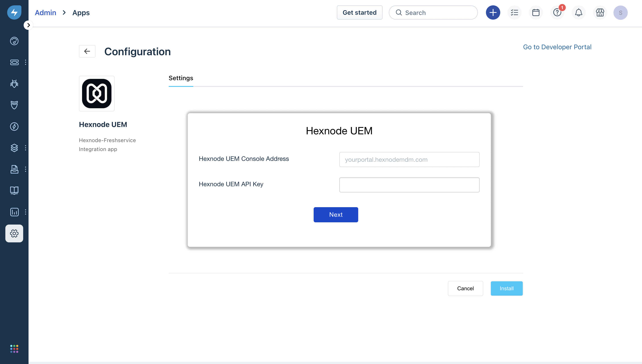Click the Cancel button
Viewport: 642px width, 364px height.
pos(465,288)
